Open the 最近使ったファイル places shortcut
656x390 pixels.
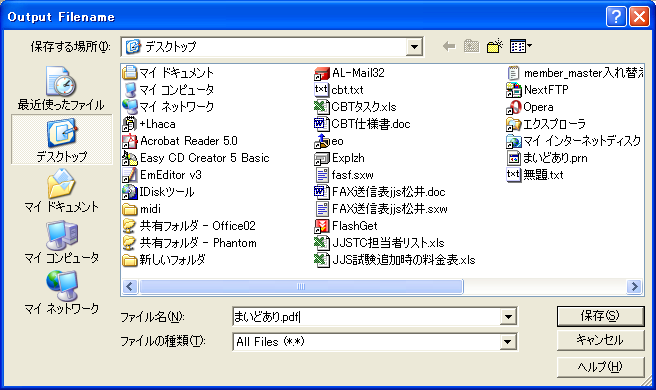coord(61,89)
